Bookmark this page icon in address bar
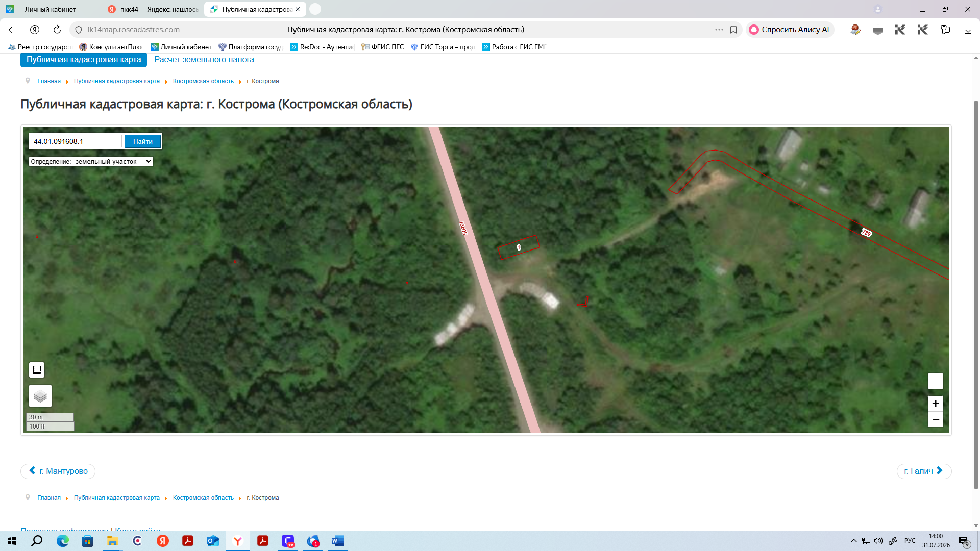This screenshot has height=551, width=980. (733, 30)
